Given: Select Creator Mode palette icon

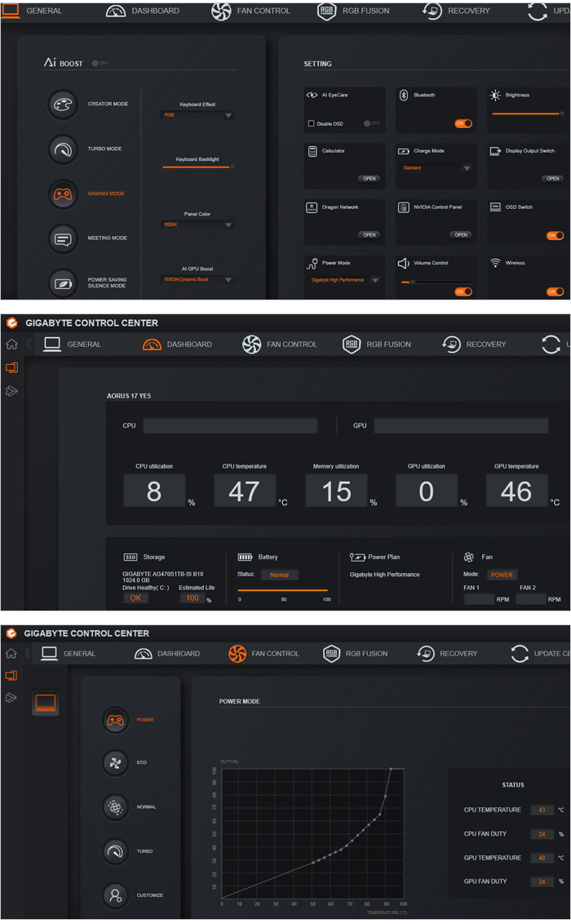Looking at the screenshot, I should tap(62, 104).
